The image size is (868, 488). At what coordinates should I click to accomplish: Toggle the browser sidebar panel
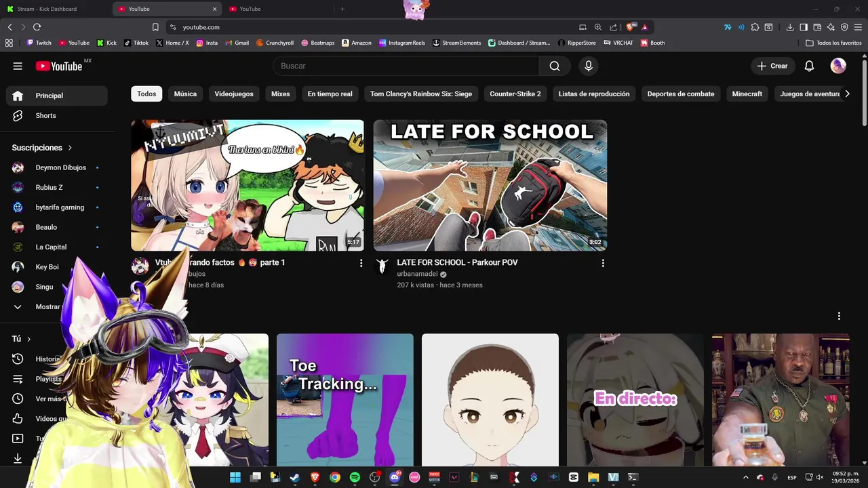pos(804,27)
